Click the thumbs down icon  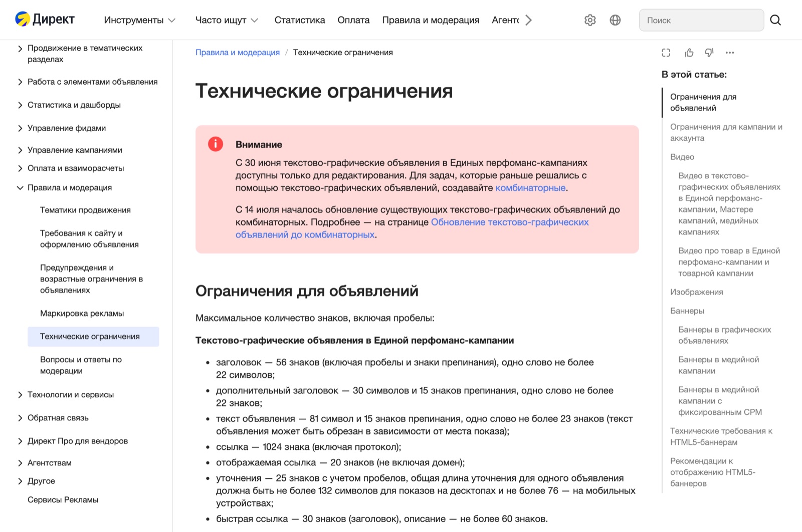point(709,53)
